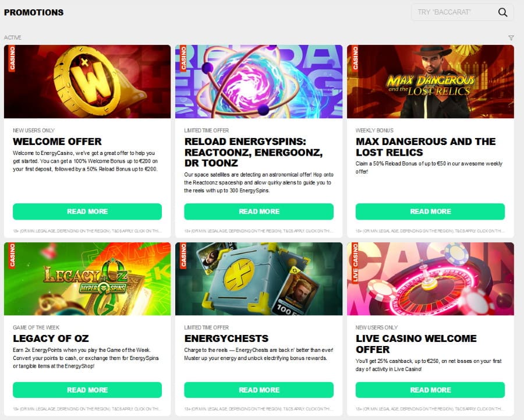Click the search magnifier icon
The image size is (524, 420).
tap(502, 12)
